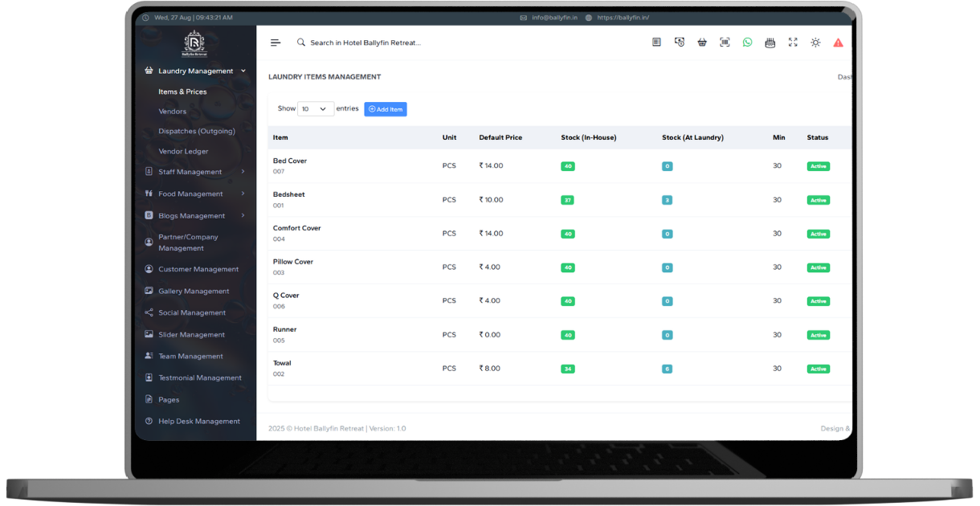980x506 pixels.
Task: Toggle the hamburger sidebar menu
Action: click(x=276, y=43)
